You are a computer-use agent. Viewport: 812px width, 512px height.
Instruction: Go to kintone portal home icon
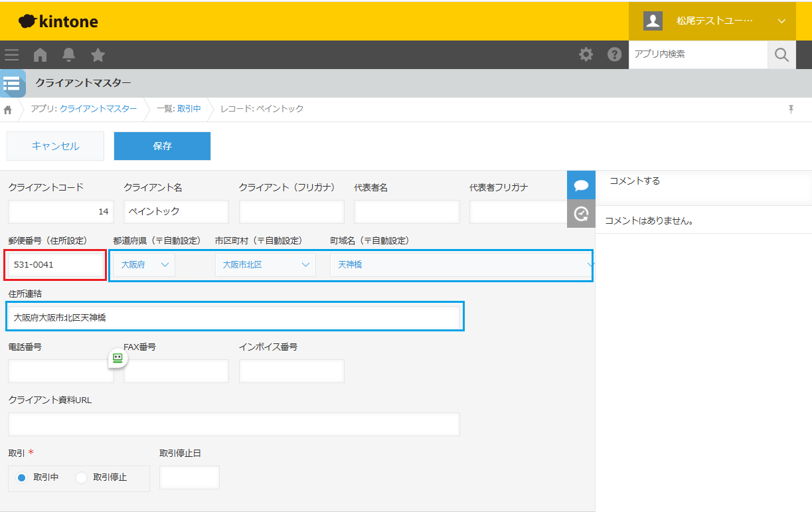click(41, 54)
